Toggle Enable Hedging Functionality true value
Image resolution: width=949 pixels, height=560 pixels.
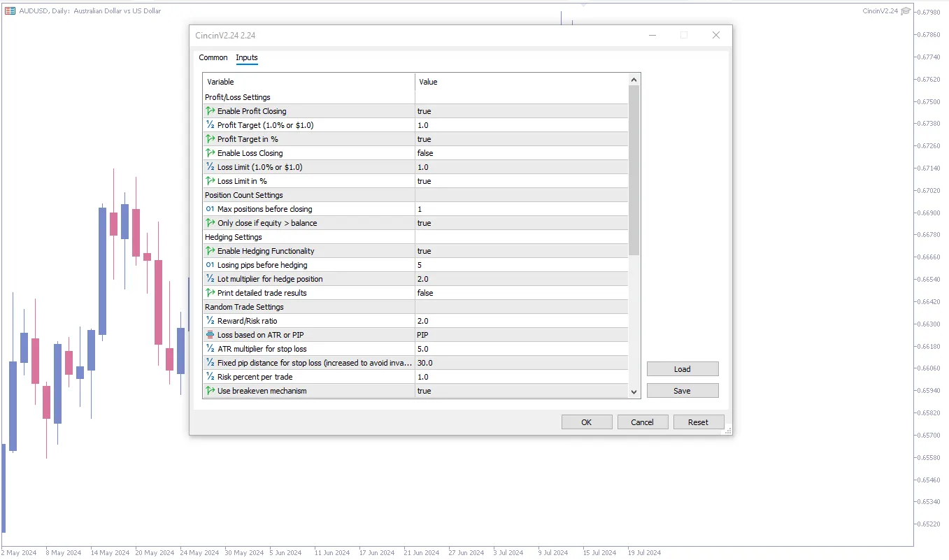pos(521,251)
